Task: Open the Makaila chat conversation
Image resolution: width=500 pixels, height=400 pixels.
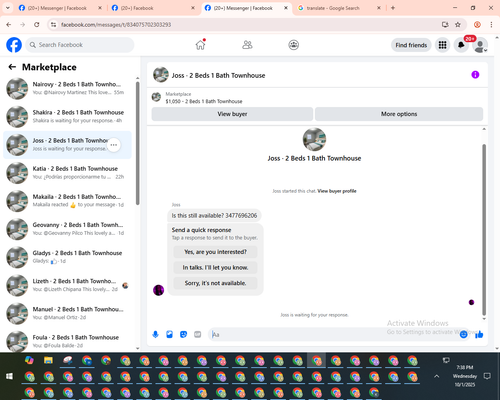Action: click(67, 201)
